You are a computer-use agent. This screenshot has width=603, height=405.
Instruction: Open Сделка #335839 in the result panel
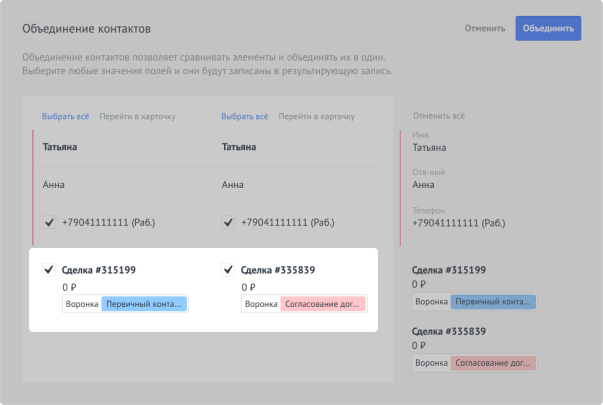449,331
